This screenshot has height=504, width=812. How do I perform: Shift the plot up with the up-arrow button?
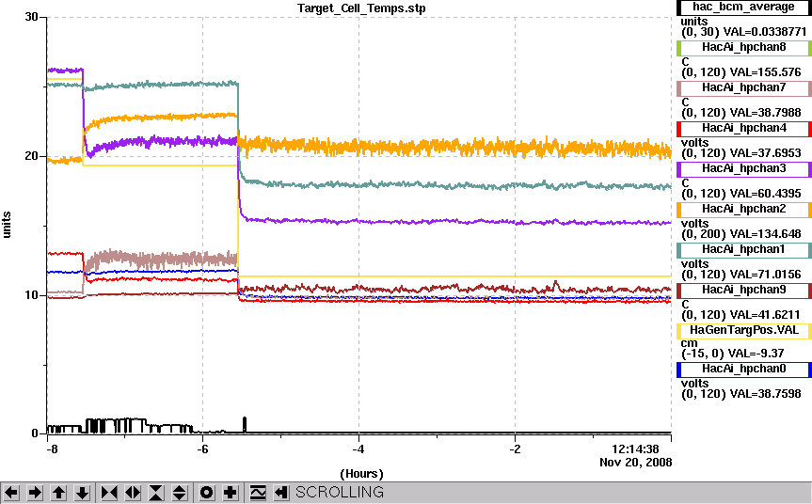(x=58, y=492)
